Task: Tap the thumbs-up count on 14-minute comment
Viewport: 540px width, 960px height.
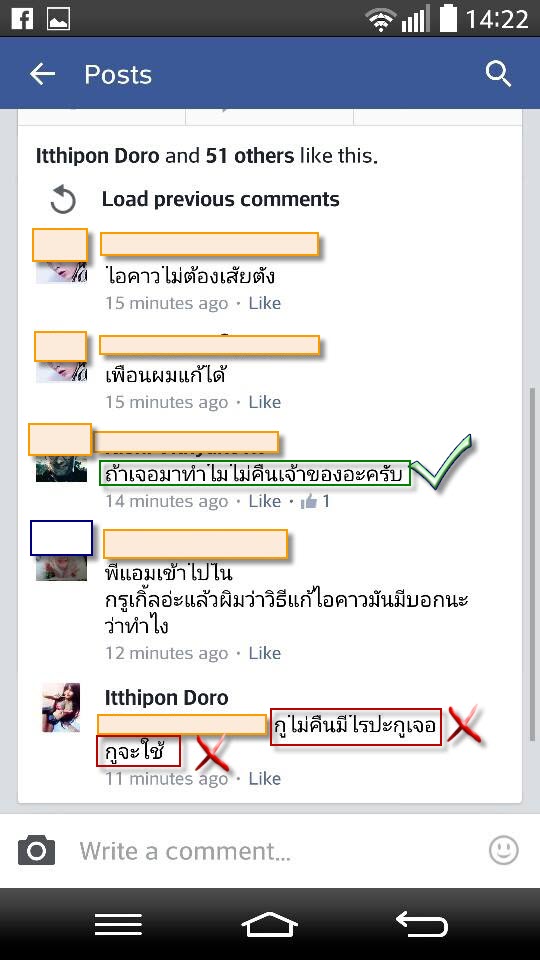Action: pos(315,501)
